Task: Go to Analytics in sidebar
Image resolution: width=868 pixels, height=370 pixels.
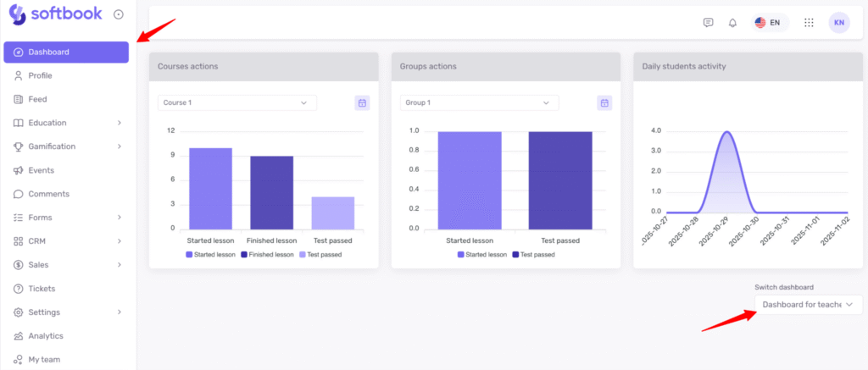Action: 45,336
